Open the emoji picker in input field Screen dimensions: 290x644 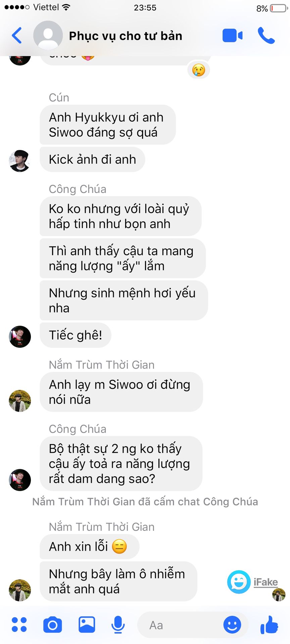[x=232, y=625]
